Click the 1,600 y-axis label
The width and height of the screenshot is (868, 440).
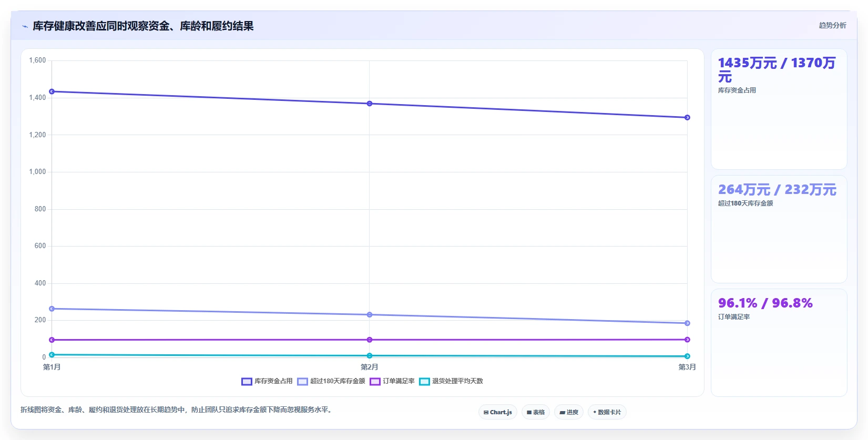tap(37, 60)
